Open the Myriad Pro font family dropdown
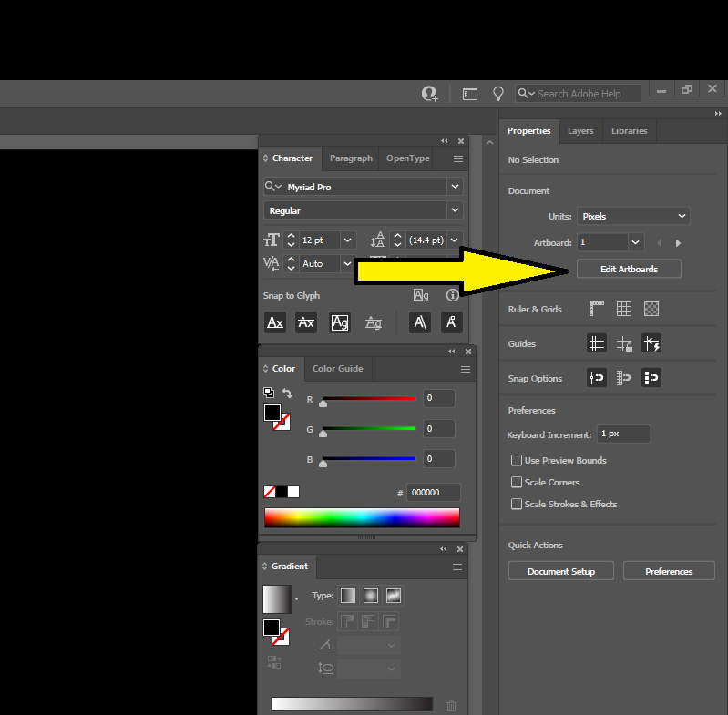The height and width of the screenshot is (715, 728). [455, 187]
